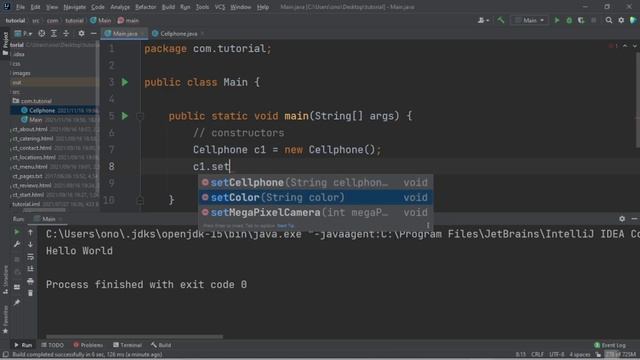The height and width of the screenshot is (360, 640).
Task: Rerun Main with green arrow in Run panel
Action: pyautogui.click(x=17, y=232)
